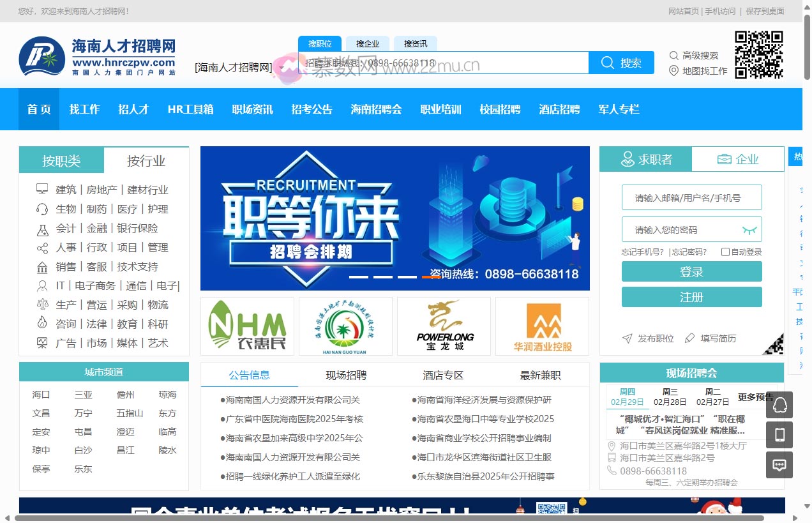Open 地图找工作 location icon
Viewport: 812px width, 523px height.
pos(674,70)
